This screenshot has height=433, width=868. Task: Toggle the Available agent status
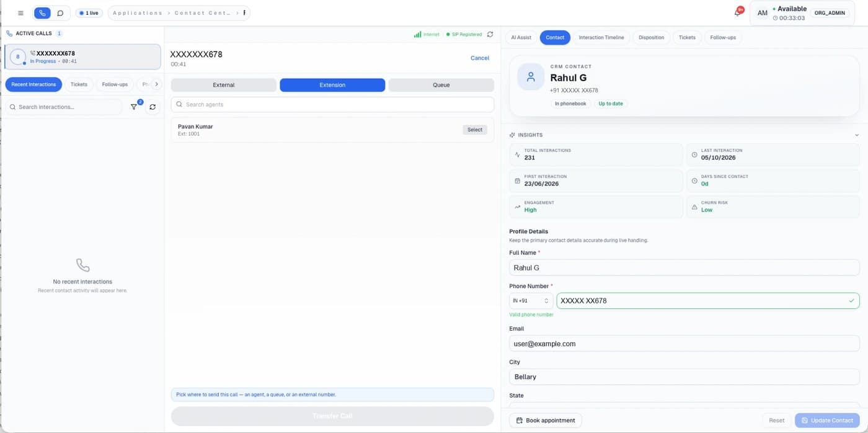(x=789, y=9)
